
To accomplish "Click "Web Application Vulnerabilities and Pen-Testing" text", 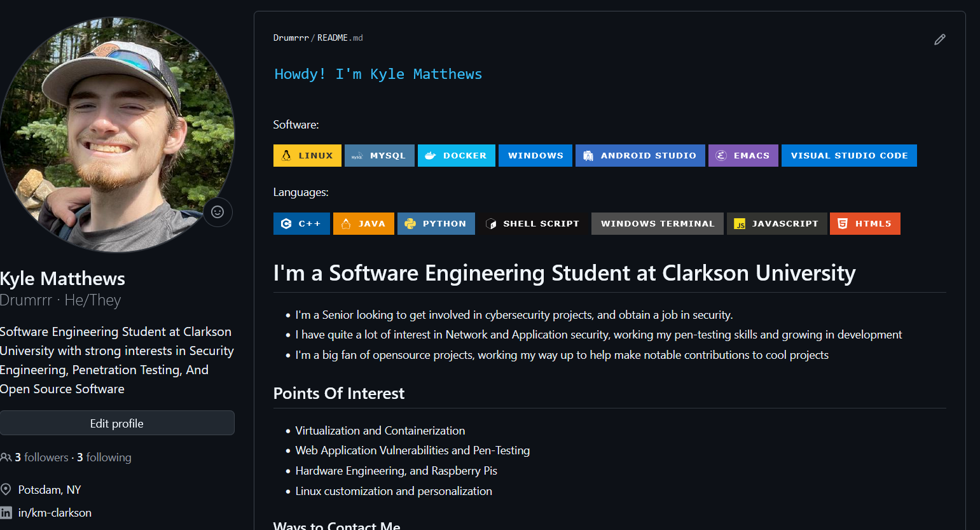I will click(413, 450).
